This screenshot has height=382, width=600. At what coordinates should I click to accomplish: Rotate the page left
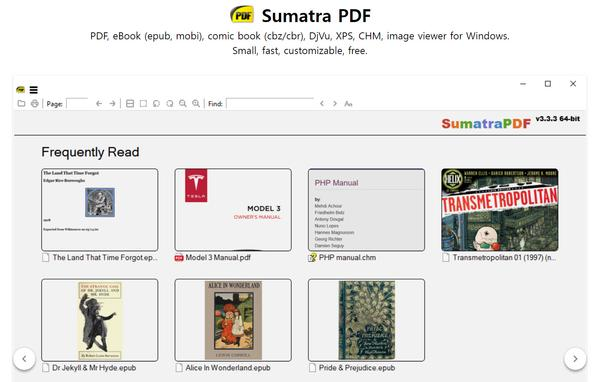pyautogui.click(x=156, y=103)
